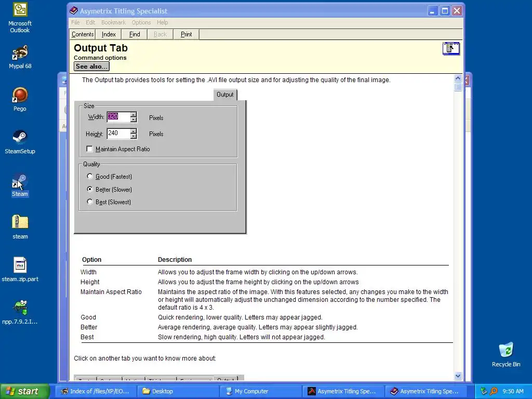
Task: Click the 'Command options' subtitle text
Action: point(100,58)
